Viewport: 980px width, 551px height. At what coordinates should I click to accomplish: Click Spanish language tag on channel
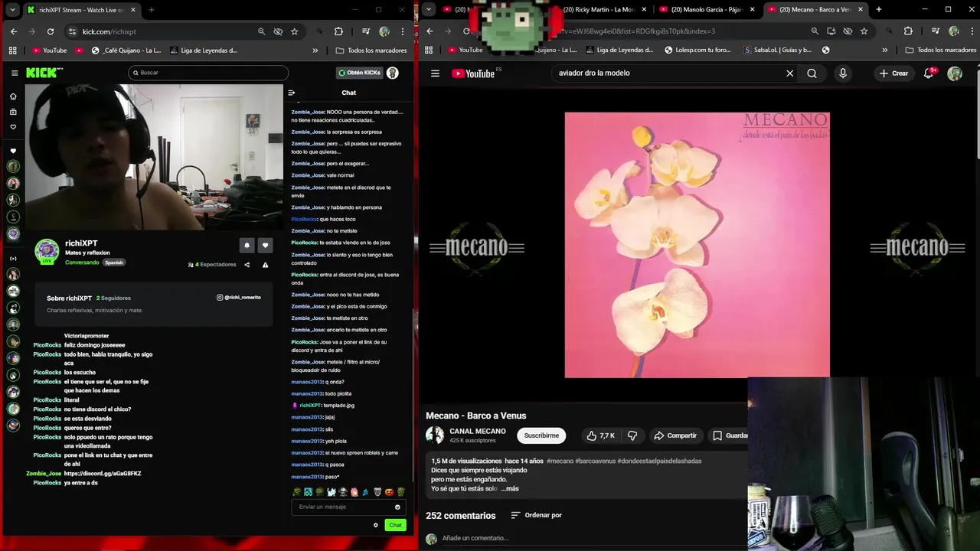point(113,262)
